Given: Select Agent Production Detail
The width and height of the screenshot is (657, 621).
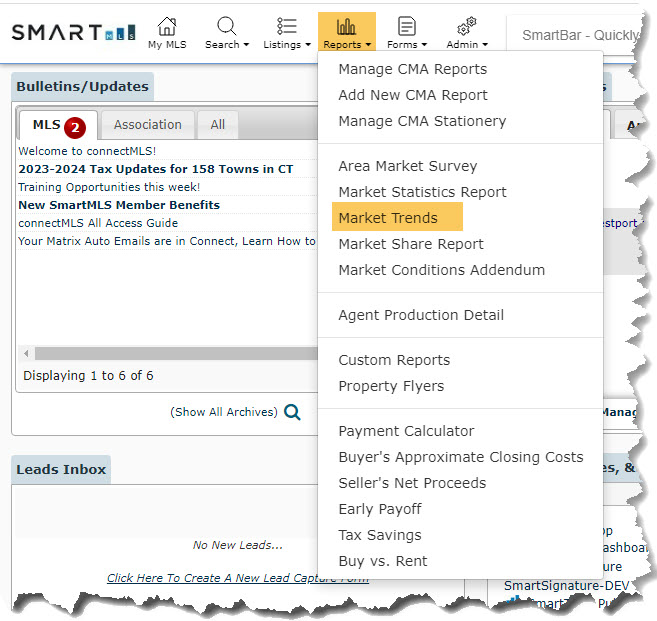Looking at the screenshot, I should point(421,315).
